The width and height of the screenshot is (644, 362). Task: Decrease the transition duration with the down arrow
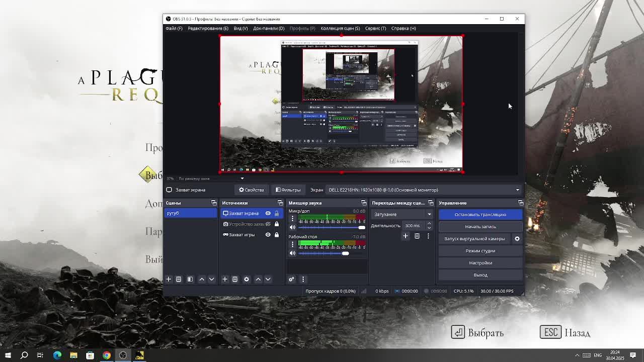tap(429, 228)
